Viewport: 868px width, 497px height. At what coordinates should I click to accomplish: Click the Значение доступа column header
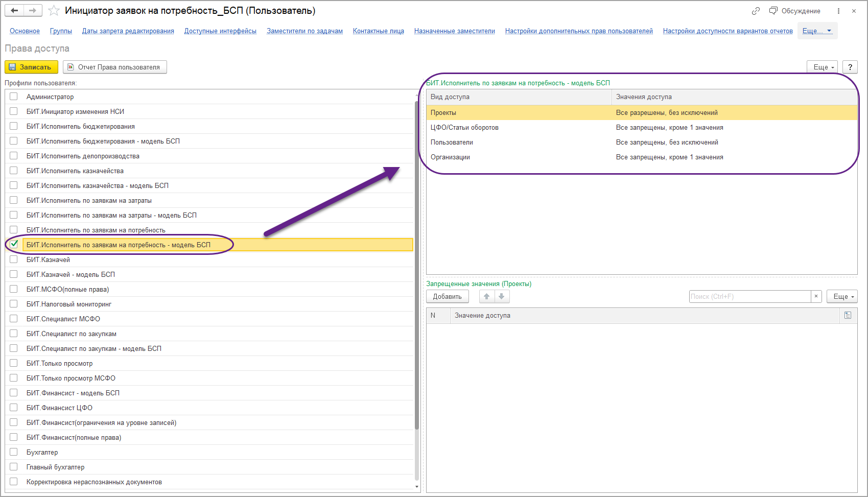point(645,316)
